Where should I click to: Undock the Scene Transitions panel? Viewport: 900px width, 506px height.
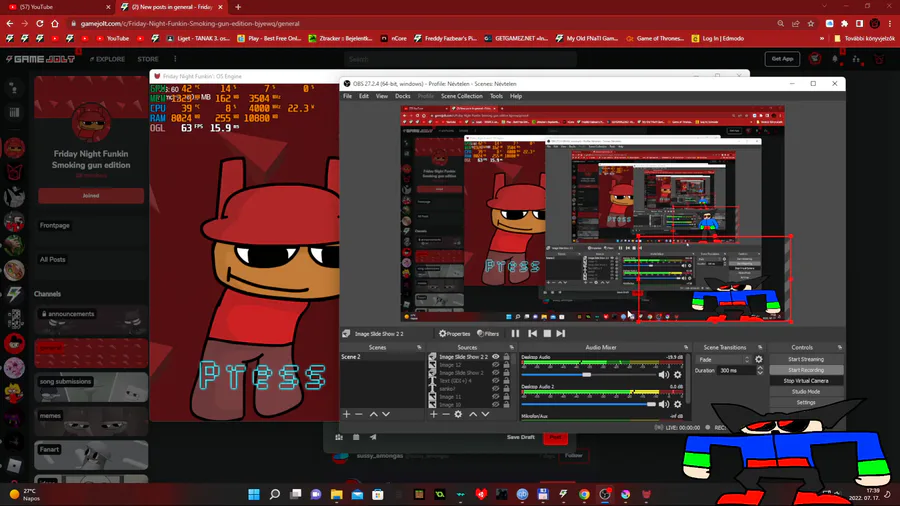pos(760,348)
